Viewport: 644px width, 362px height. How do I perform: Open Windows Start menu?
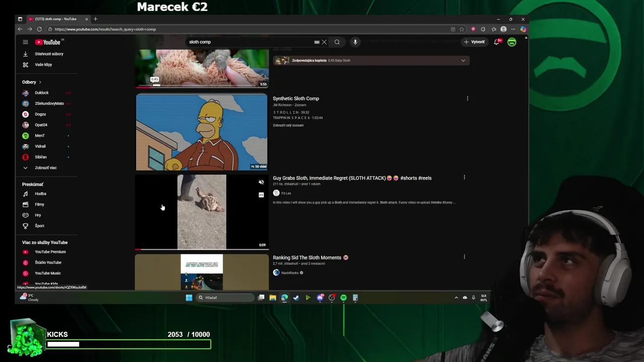189,298
